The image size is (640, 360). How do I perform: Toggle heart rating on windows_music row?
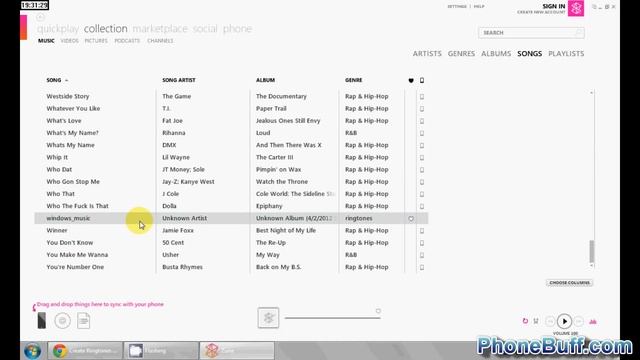(x=411, y=219)
